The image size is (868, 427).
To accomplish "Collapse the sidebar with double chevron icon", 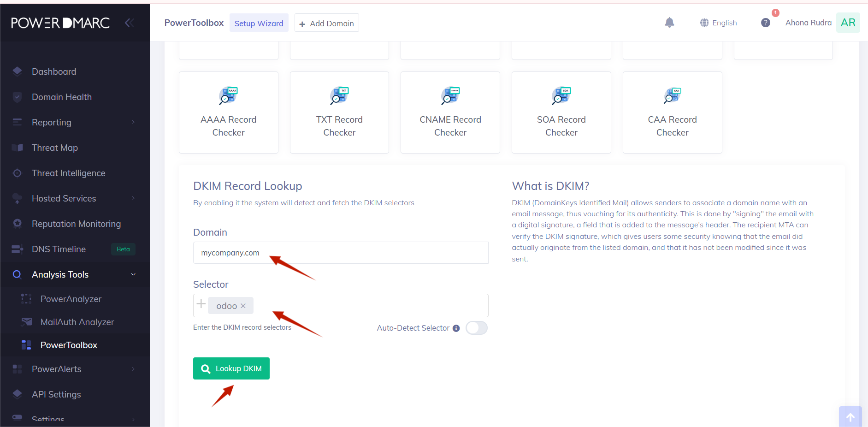I will tap(129, 23).
